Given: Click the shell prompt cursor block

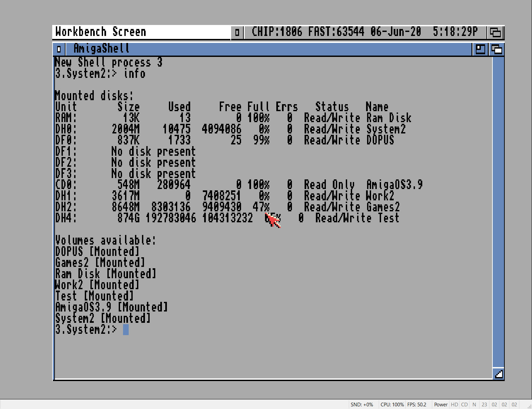Looking at the screenshot, I should click(126, 329).
